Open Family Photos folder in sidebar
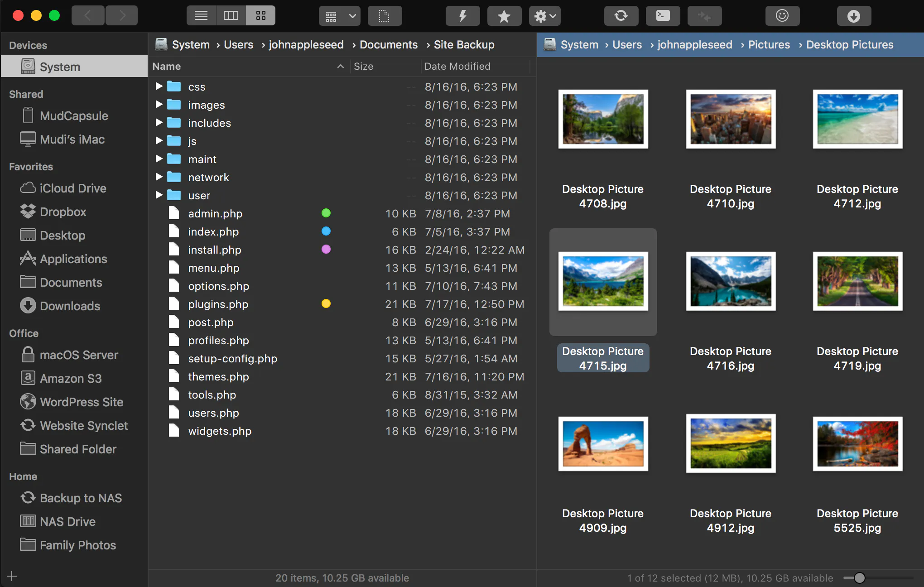The height and width of the screenshot is (587, 924). pos(74,545)
